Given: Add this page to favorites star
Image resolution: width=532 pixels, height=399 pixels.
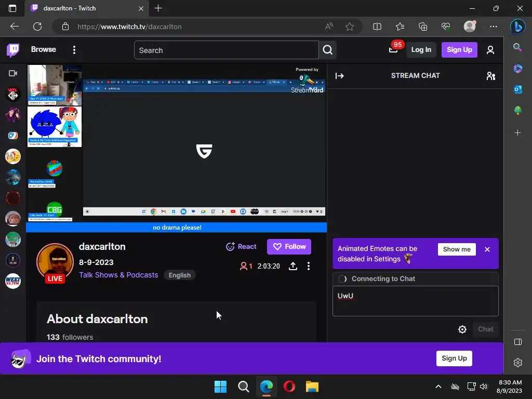Looking at the screenshot, I should point(350,26).
